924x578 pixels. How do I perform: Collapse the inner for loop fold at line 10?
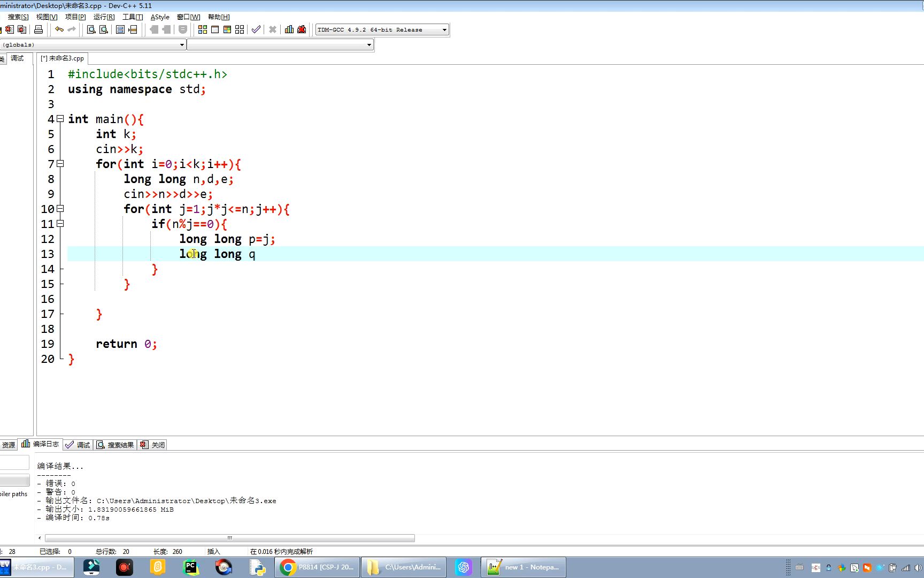point(60,209)
